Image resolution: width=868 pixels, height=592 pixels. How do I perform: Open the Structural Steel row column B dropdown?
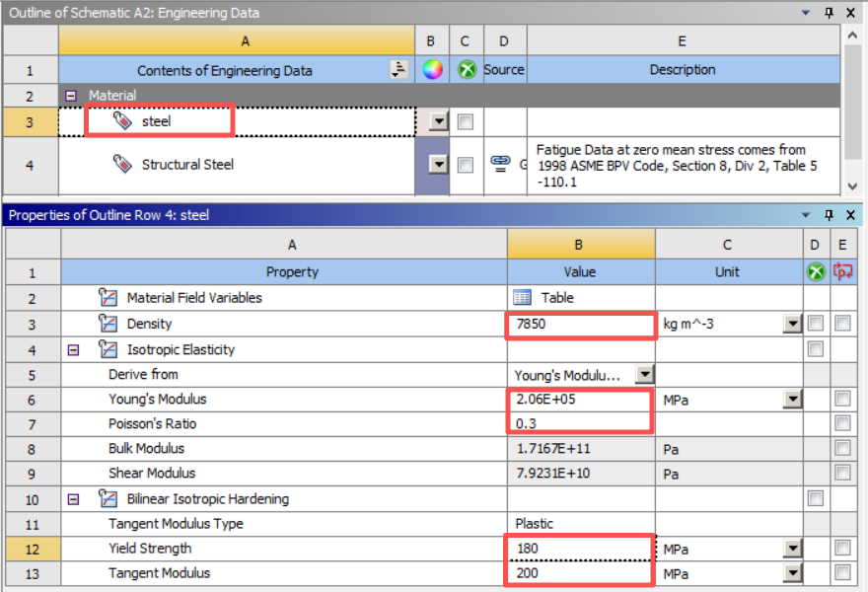pyautogui.click(x=438, y=165)
